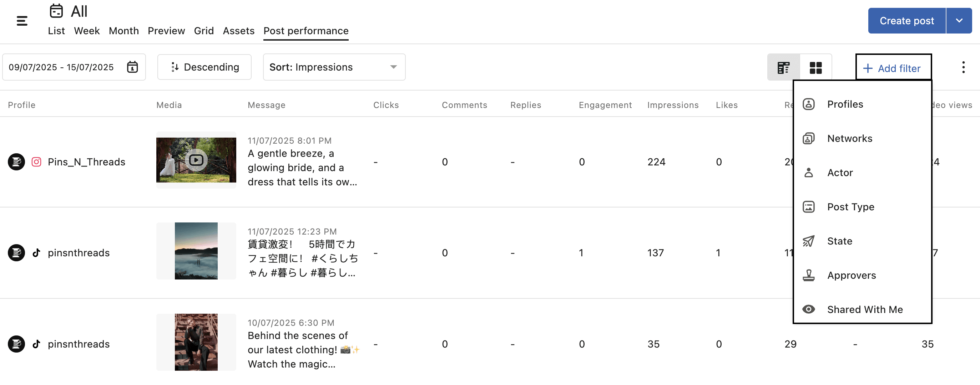Image resolution: width=980 pixels, height=385 pixels.
Task: Click the Add filter button
Action: click(893, 68)
